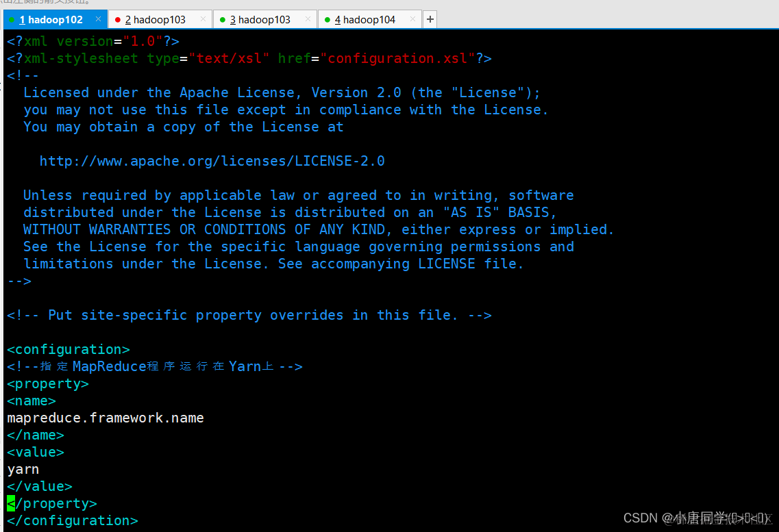This screenshot has height=532, width=779.
Task: Close the 4 hadoop104 tab
Action: (x=413, y=19)
